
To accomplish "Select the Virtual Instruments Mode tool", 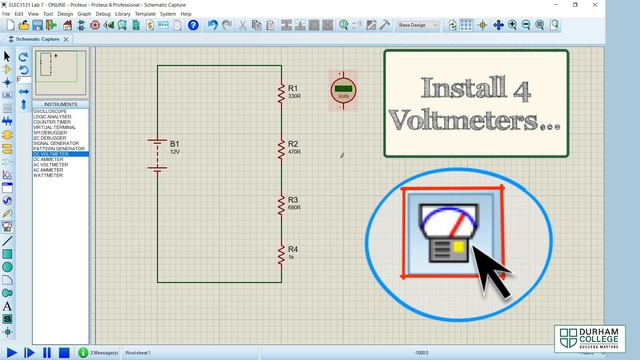I will [x=7, y=227].
